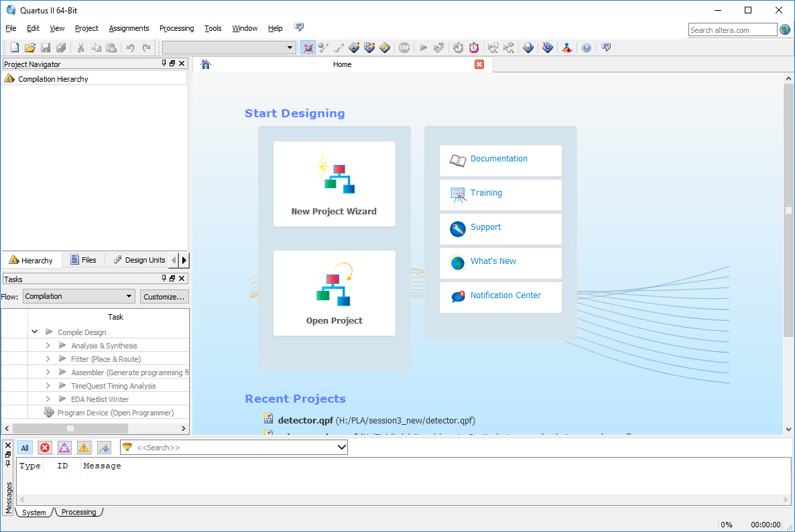Click the red TimeQuest stopwatch icon
This screenshot has height=532, width=795.
point(473,48)
